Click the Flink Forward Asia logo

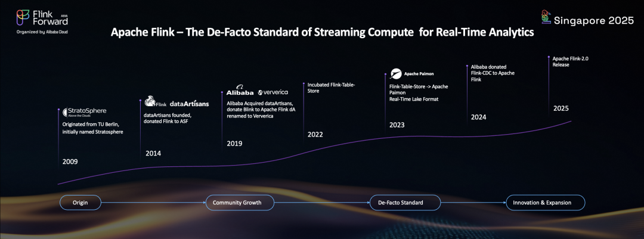tap(42, 18)
